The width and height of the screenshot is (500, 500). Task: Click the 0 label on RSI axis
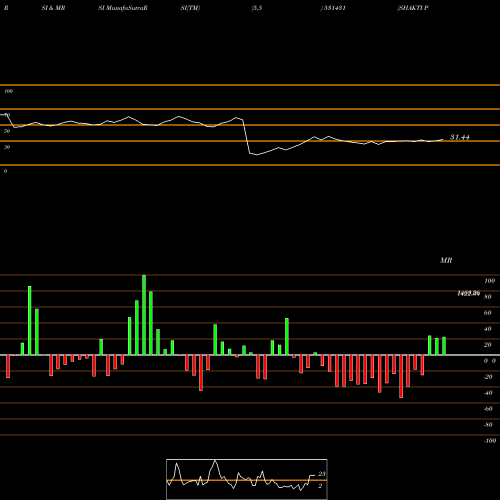[5, 171]
